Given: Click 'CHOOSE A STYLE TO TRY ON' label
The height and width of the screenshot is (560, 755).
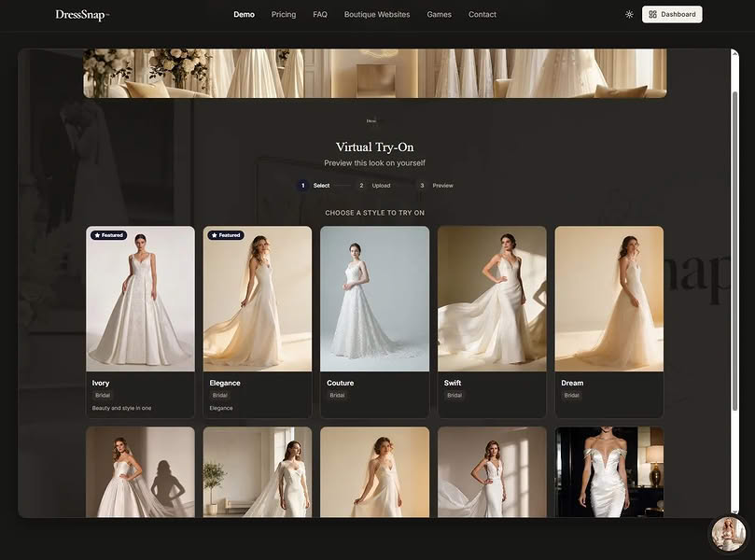Looking at the screenshot, I should point(374,213).
